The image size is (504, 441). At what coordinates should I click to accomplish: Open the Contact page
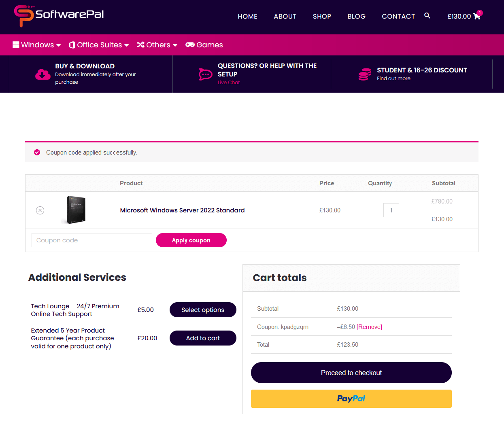[x=398, y=16]
